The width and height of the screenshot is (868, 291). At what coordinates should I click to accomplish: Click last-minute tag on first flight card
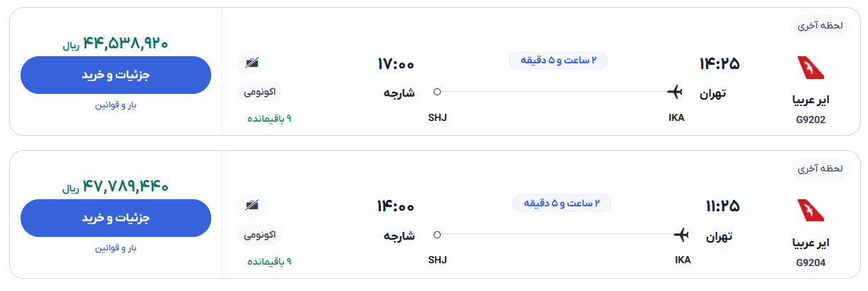[x=820, y=25]
